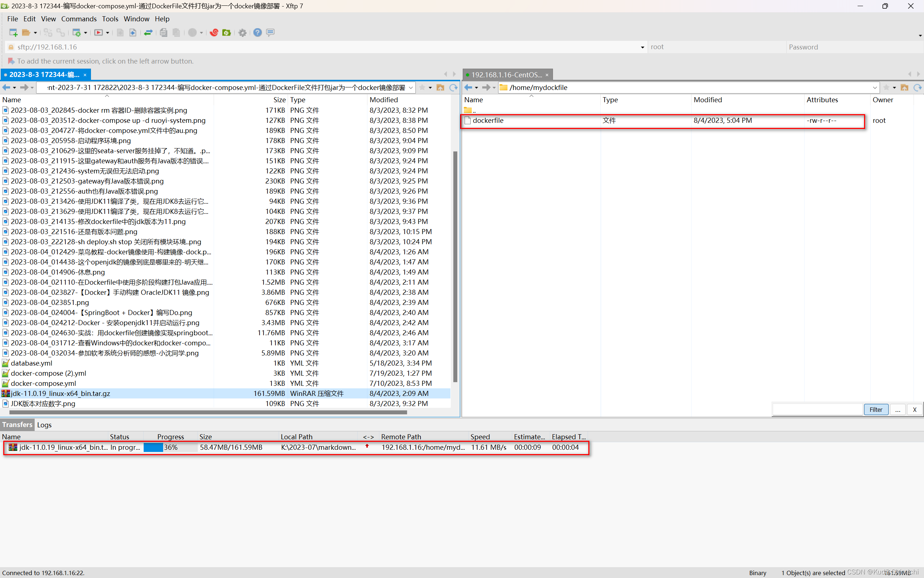Select jdk-11.0.19_linux-x64_bin.tar.gz in local list
Screen dimensions: 924x578
click(225, 393)
